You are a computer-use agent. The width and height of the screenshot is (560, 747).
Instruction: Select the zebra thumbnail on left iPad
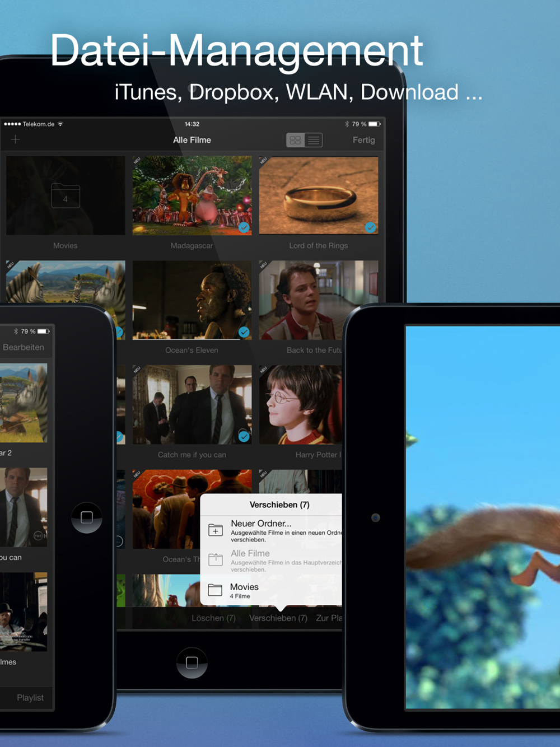[24, 403]
